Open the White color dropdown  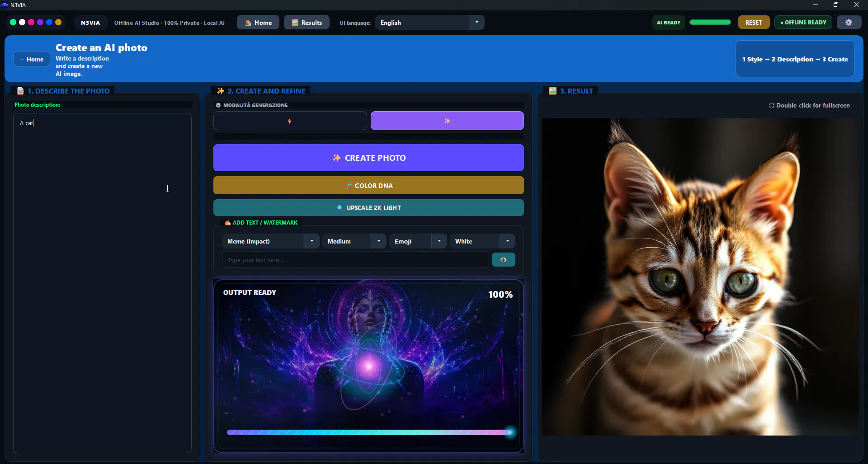(x=482, y=241)
